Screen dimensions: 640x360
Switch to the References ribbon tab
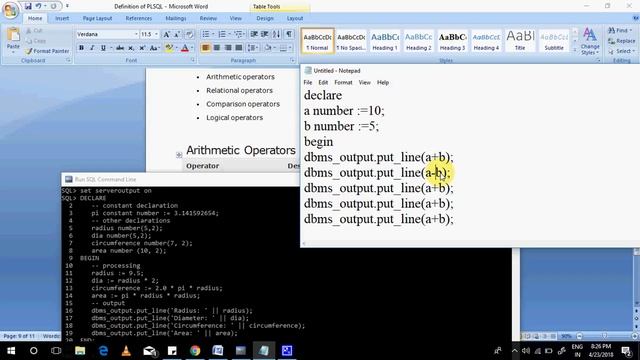pyautogui.click(x=139, y=18)
